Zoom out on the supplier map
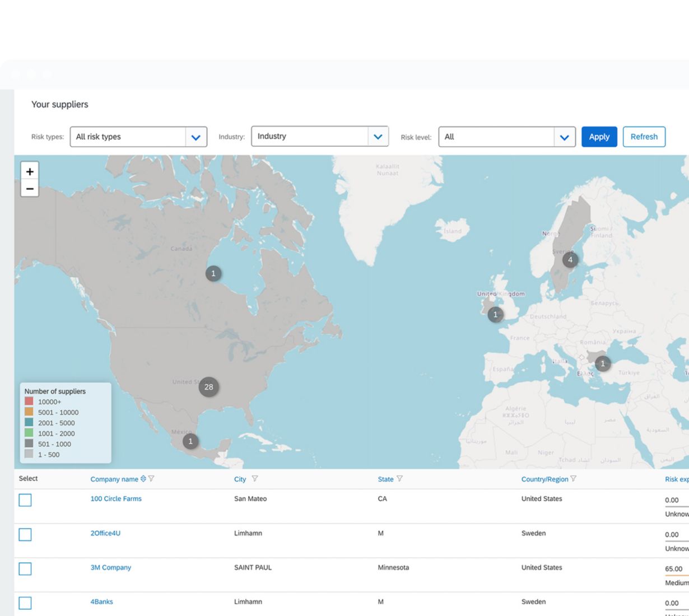The height and width of the screenshot is (616, 689). pos(30,189)
